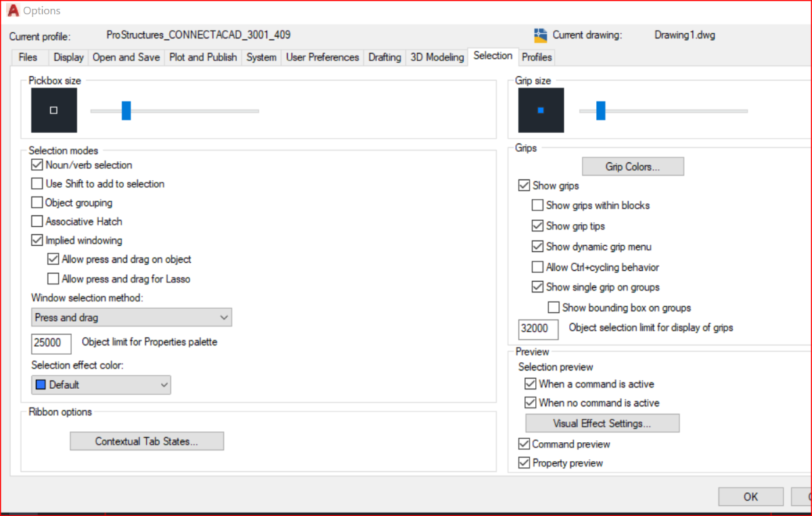Image resolution: width=812 pixels, height=516 pixels.
Task: Click the blue Default color swatch
Action: (x=41, y=385)
